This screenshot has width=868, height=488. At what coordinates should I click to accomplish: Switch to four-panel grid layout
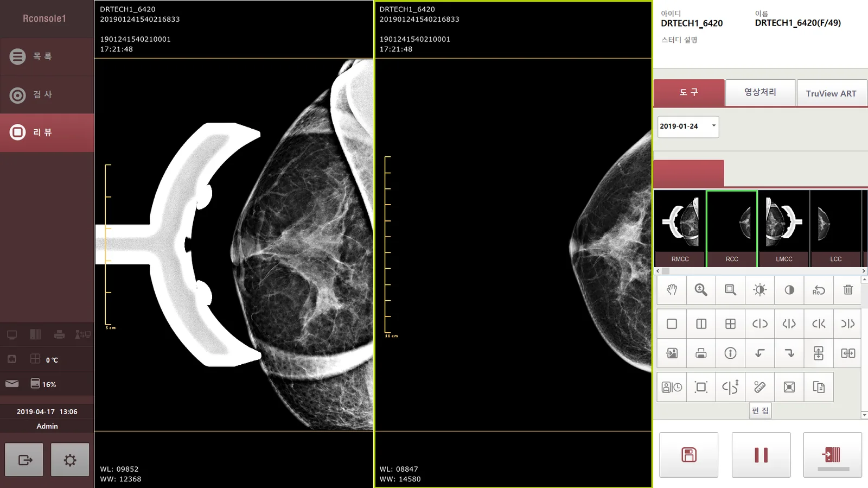pos(730,324)
